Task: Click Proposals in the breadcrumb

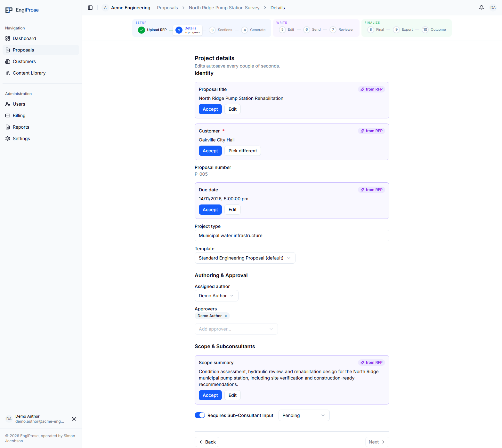Action: click(167, 8)
